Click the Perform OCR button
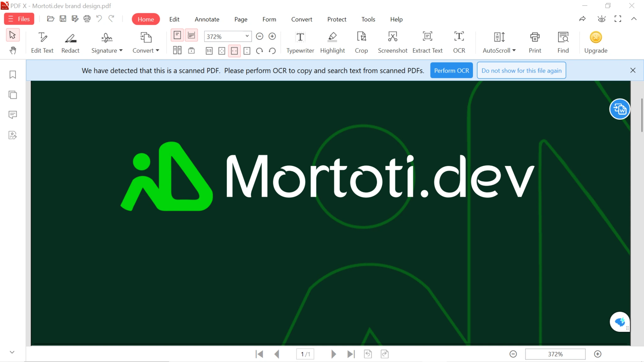The image size is (644, 362). (x=452, y=70)
